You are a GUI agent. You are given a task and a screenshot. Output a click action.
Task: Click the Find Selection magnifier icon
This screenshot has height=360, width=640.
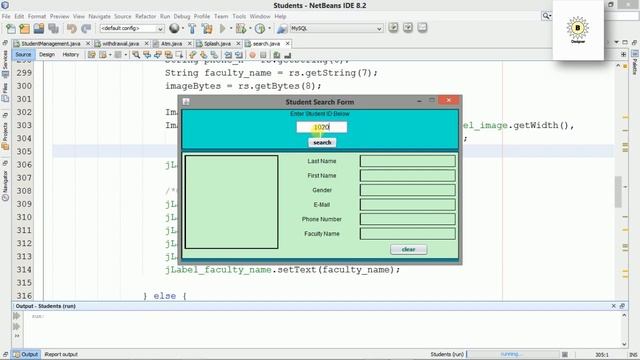[x=136, y=55]
